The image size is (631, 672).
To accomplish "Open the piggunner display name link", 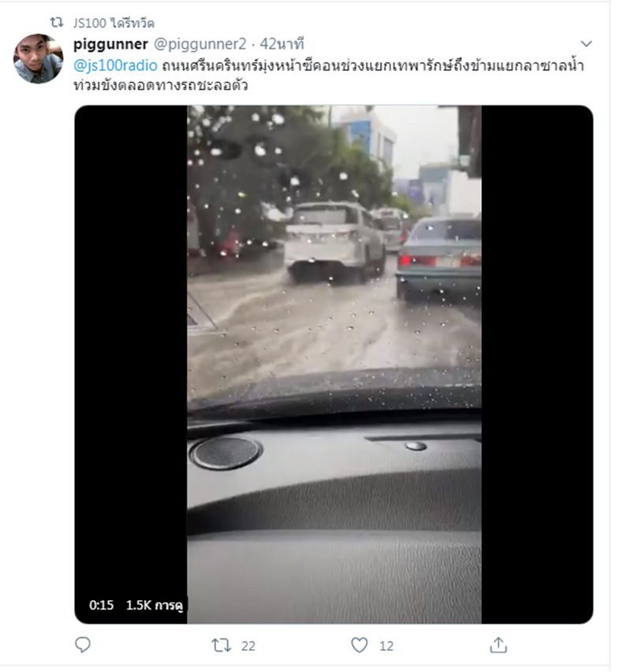I will [x=110, y=43].
